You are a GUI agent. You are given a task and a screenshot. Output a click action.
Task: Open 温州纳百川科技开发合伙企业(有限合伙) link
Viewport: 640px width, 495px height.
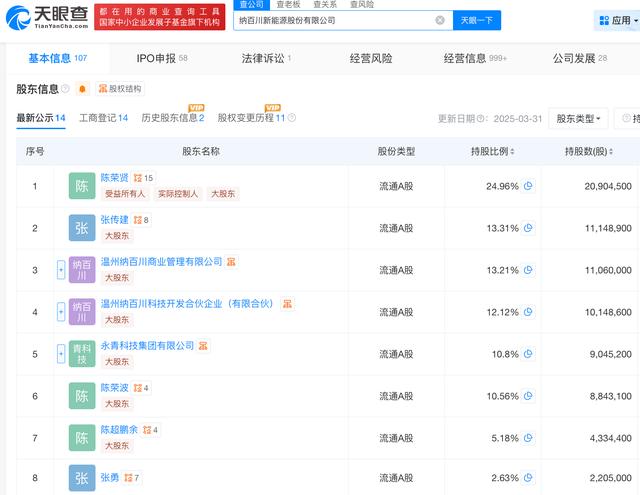click(187, 304)
